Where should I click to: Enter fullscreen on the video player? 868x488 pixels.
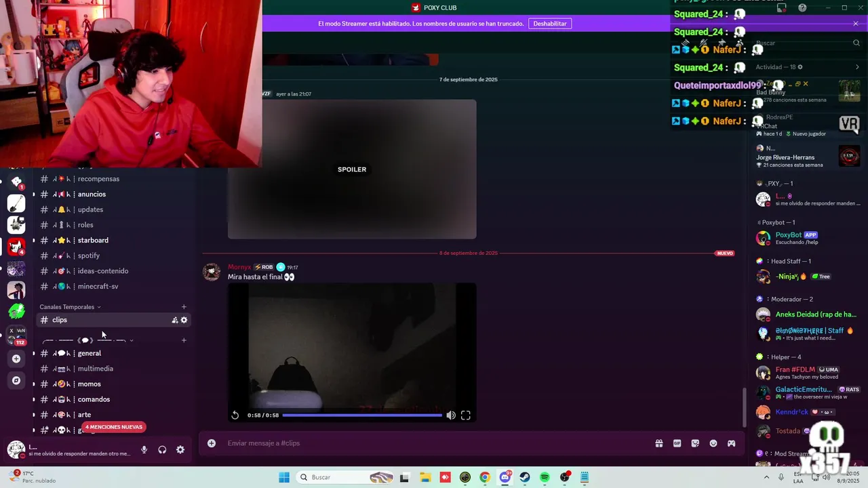(x=466, y=415)
